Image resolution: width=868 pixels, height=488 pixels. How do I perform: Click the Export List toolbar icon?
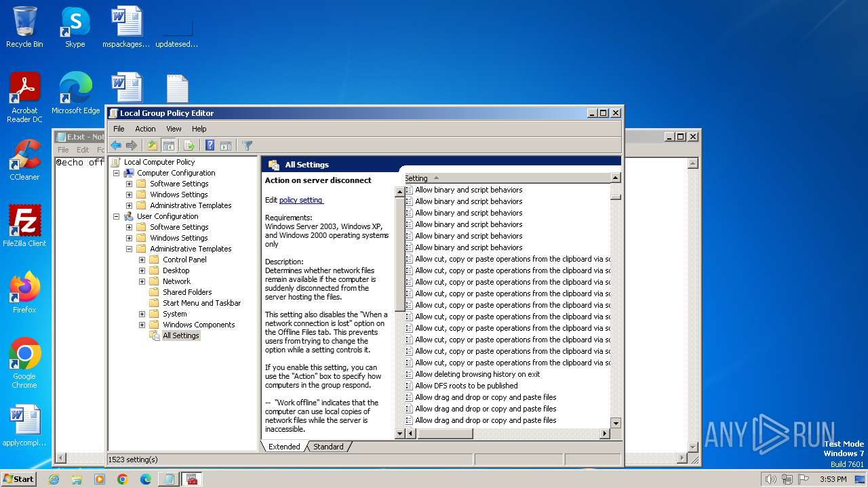pos(189,146)
